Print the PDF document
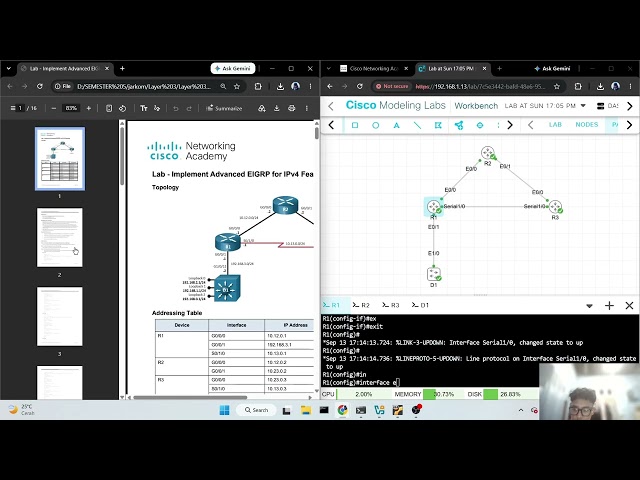 click(x=291, y=108)
